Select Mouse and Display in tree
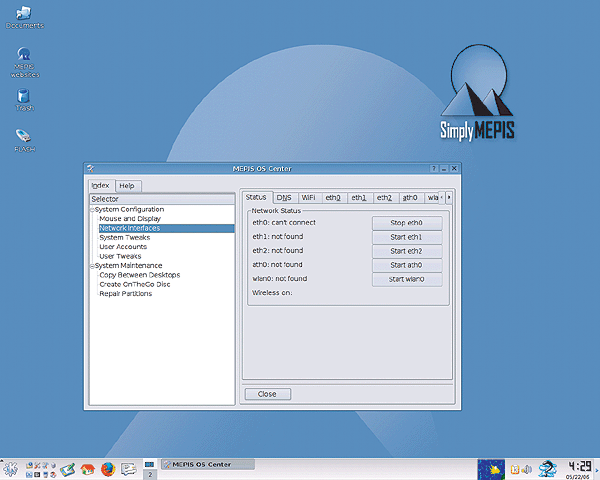 coord(130,219)
